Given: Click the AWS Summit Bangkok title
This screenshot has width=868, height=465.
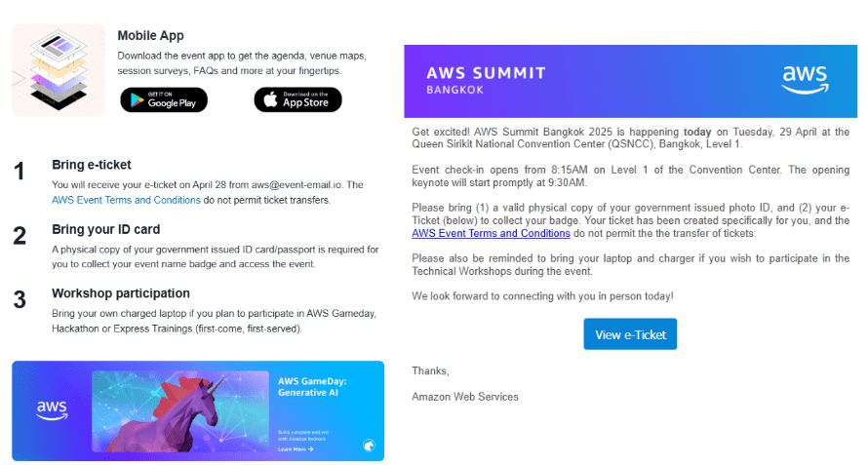Looking at the screenshot, I should (x=486, y=80).
